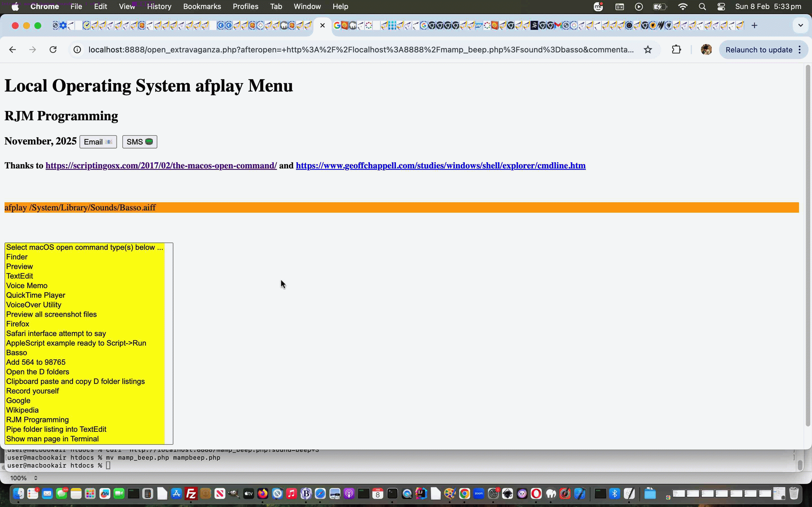Viewport: 812px width, 507px height.
Task: Open the Bookmarks menu
Action: (202, 6)
